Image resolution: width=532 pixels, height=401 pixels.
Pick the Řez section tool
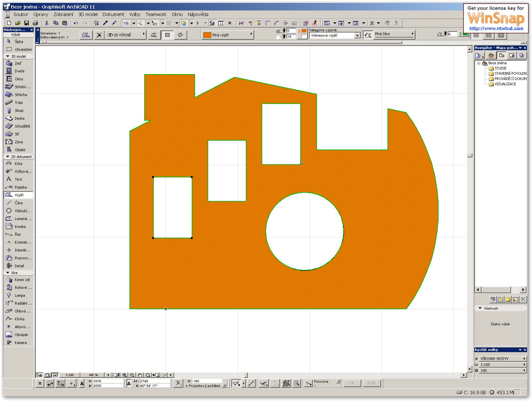pyautogui.click(x=18, y=234)
